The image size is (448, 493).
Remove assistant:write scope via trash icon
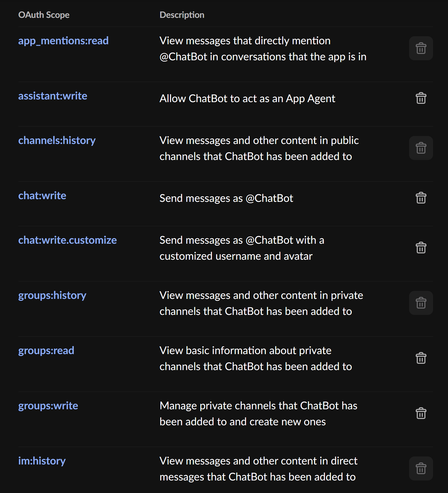point(421,98)
